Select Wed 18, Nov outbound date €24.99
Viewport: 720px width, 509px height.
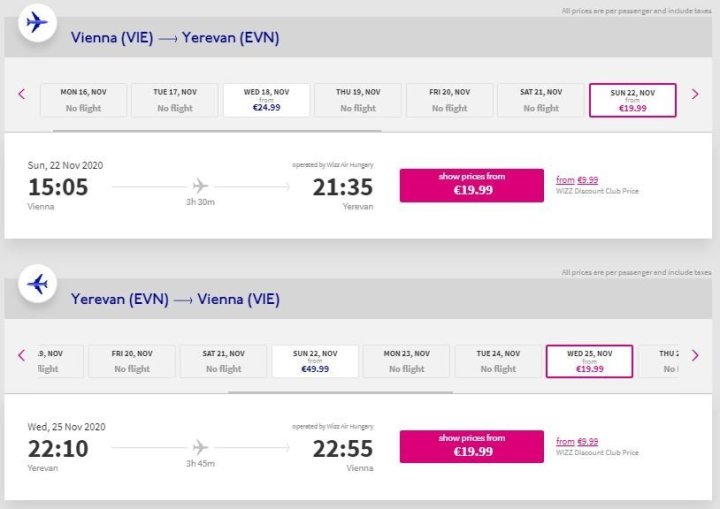click(x=266, y=100)
